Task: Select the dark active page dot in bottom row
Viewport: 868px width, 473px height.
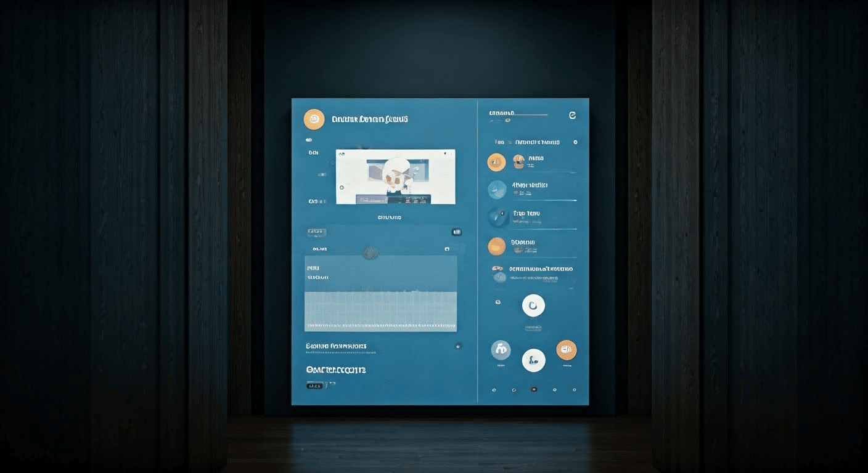Action: pyautogui.click(x=534, y=389)
